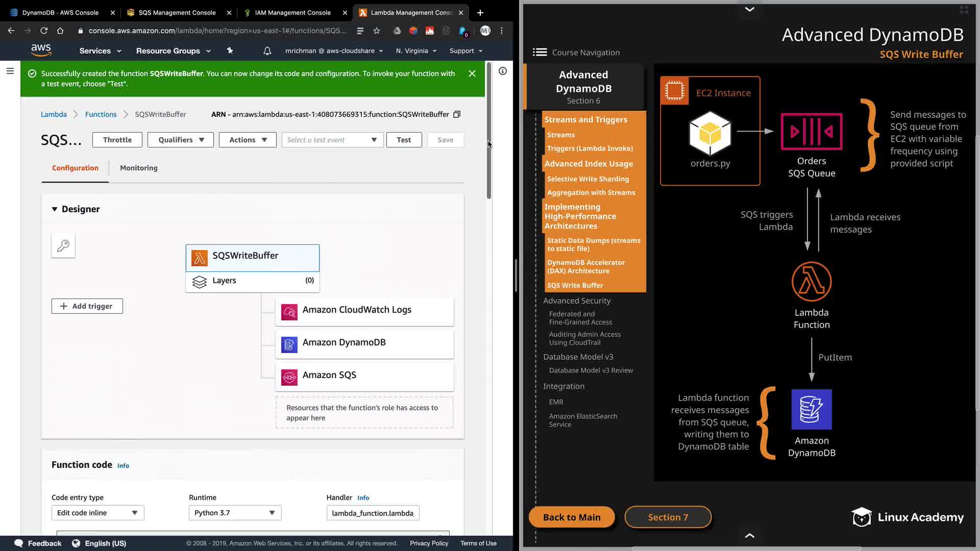The width and height of the screenshot is (980, 551).
Task: Select the Layers box in Designer
Action: [x=253, y=281]
